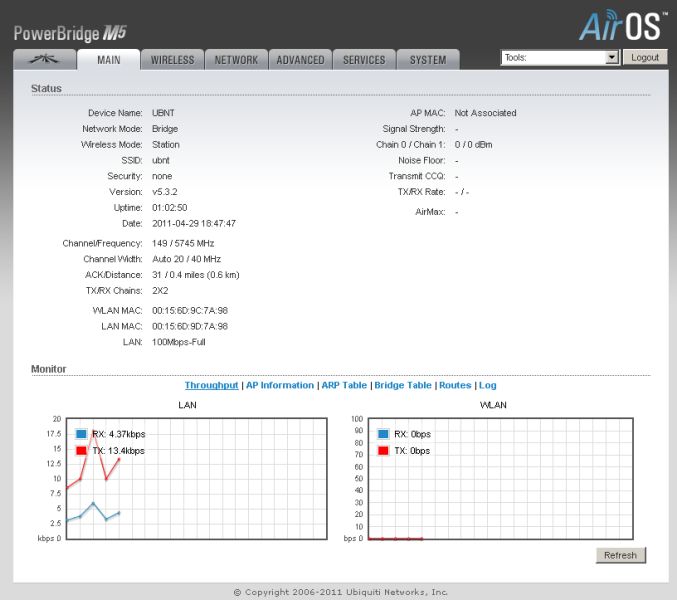677x600 pixels.
Task: Click the Logout button
Action: pyautogui.click(x=645, y=57)
